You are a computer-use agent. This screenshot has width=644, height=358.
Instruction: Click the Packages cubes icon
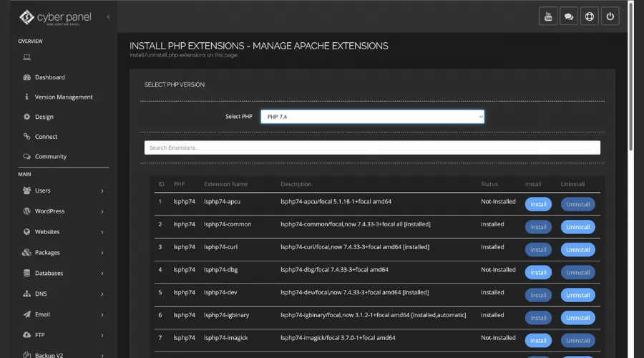(x=26, y=252)
